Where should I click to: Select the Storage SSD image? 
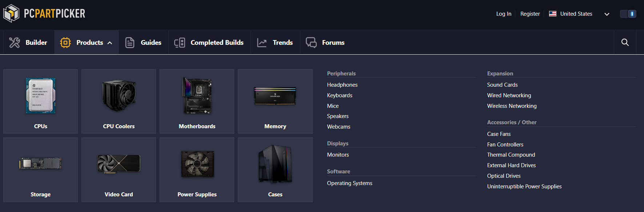[x=40, y=163]
